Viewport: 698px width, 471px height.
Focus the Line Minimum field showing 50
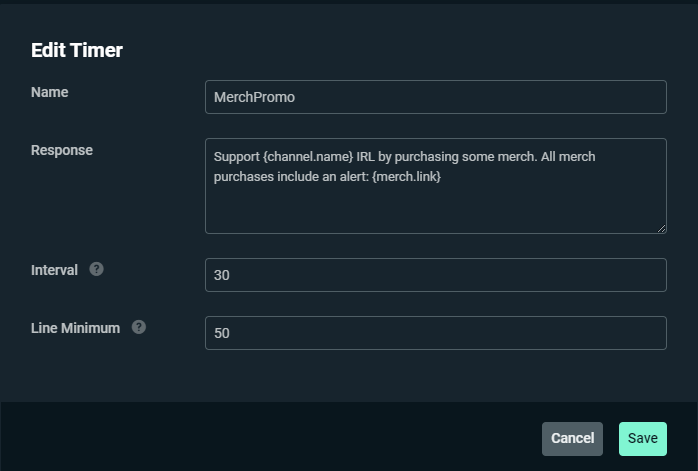pyautogui.click(x=436, y=333)
